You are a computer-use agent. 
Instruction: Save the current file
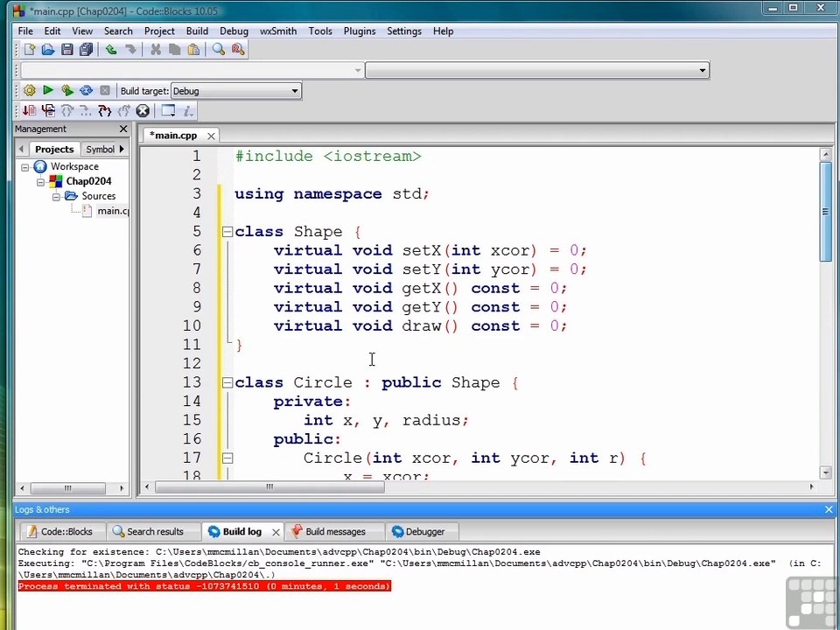pyautogui.click(x=67, y=50)
